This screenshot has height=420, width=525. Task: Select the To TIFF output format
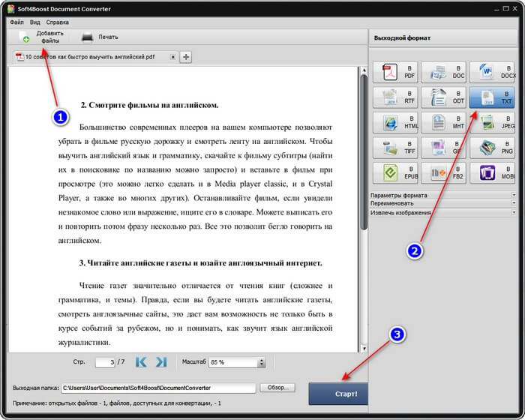pos(395,147)
